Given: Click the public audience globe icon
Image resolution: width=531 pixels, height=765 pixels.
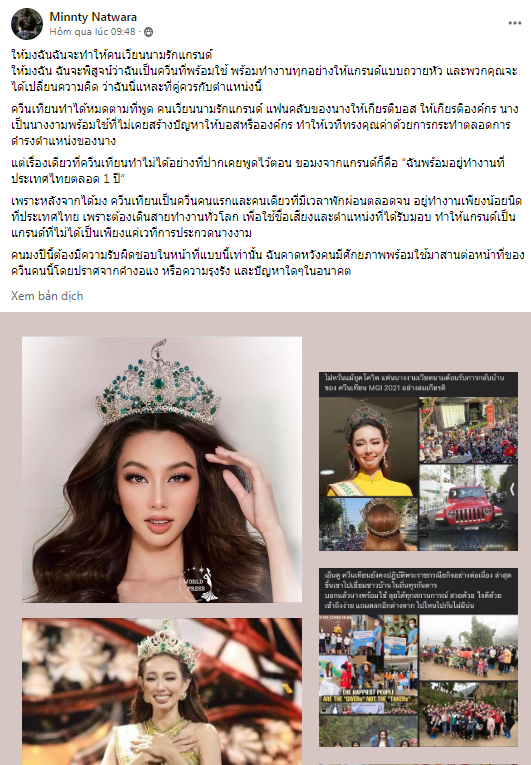Looking at the screenshot, I should (148, 32).
